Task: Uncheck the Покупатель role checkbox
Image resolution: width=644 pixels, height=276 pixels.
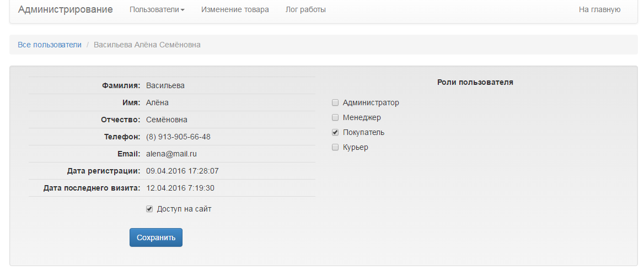Action: tap(335, 132)
